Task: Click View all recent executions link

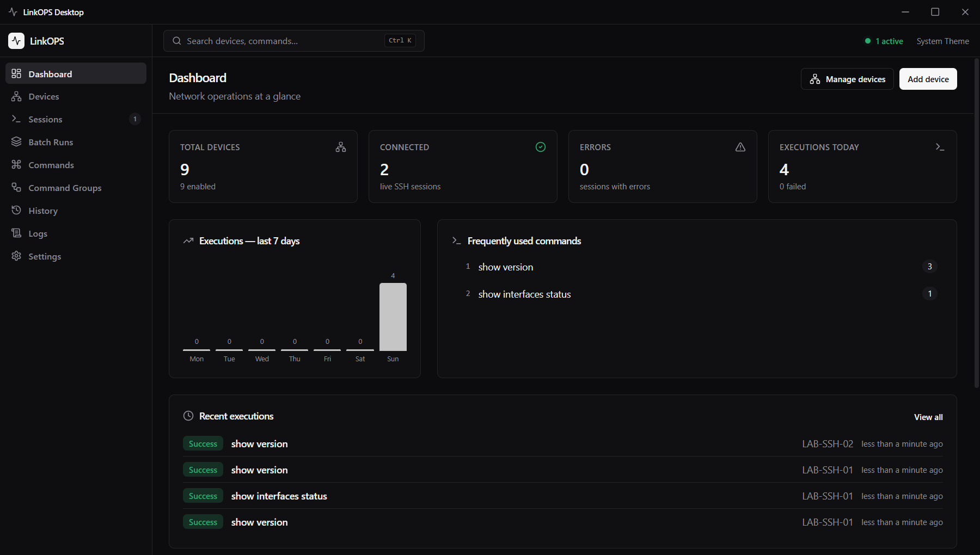Action: pyautogui.click(x=928, y=417)
